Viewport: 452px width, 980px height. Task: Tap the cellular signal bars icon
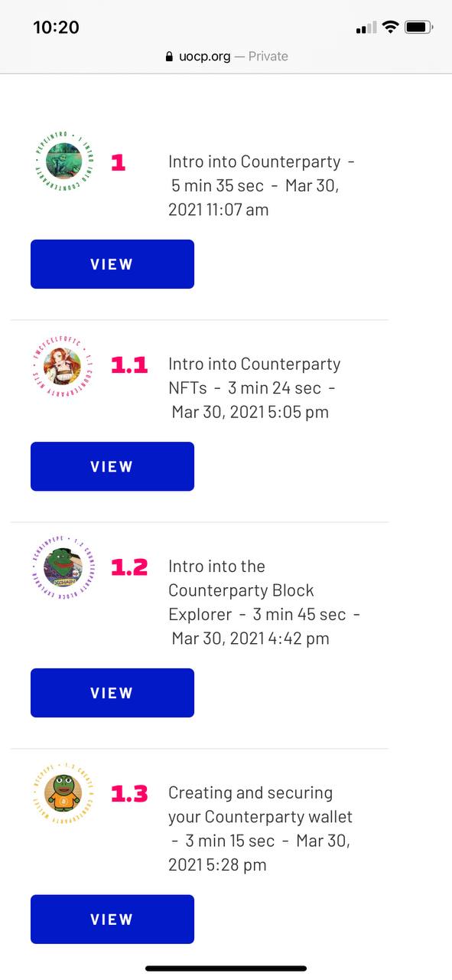366,28
